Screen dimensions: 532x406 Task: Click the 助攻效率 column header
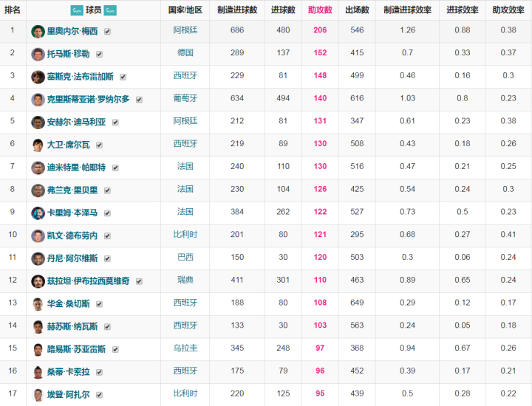coord(508,10)
